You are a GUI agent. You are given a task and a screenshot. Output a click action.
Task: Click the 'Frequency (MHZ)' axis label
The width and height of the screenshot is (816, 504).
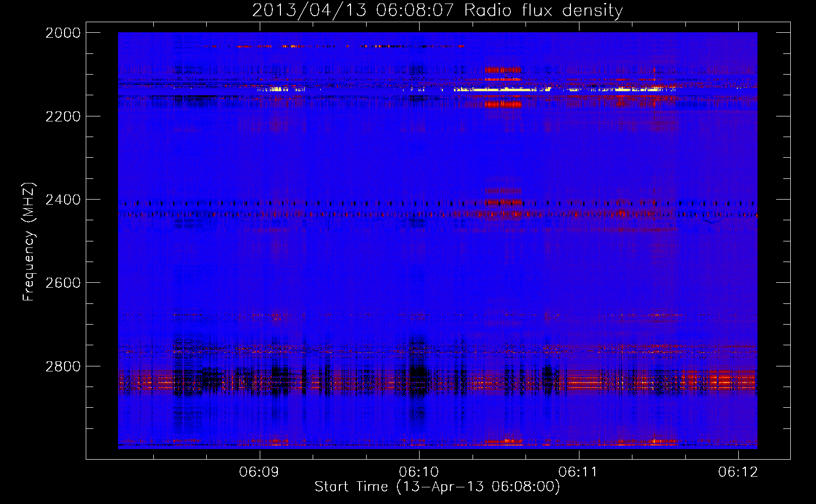click(x=29, y=242)
